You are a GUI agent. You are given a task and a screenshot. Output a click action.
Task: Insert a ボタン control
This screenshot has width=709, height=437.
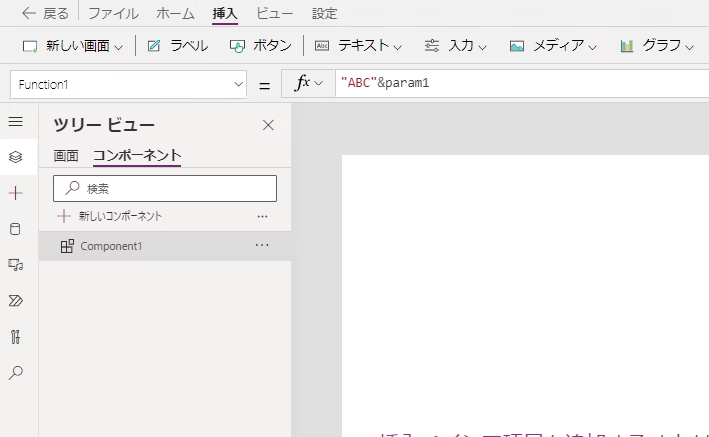tap(260, 46)
